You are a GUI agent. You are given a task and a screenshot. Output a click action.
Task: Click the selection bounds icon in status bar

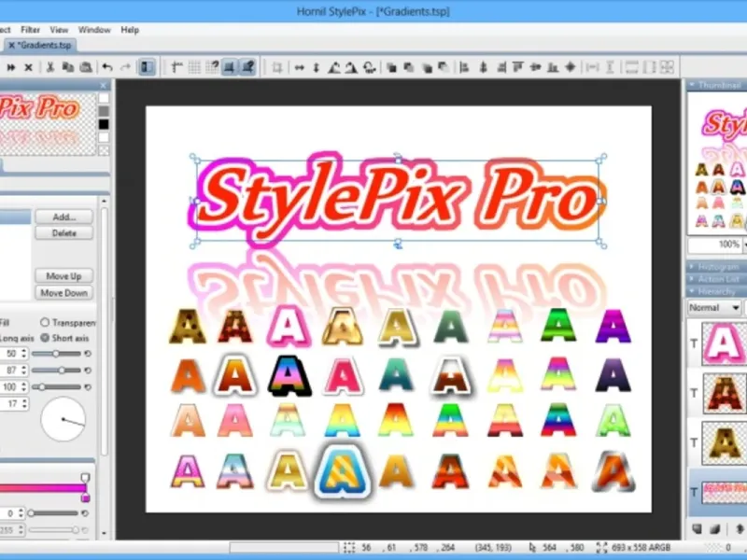click(x=349, y=548)
